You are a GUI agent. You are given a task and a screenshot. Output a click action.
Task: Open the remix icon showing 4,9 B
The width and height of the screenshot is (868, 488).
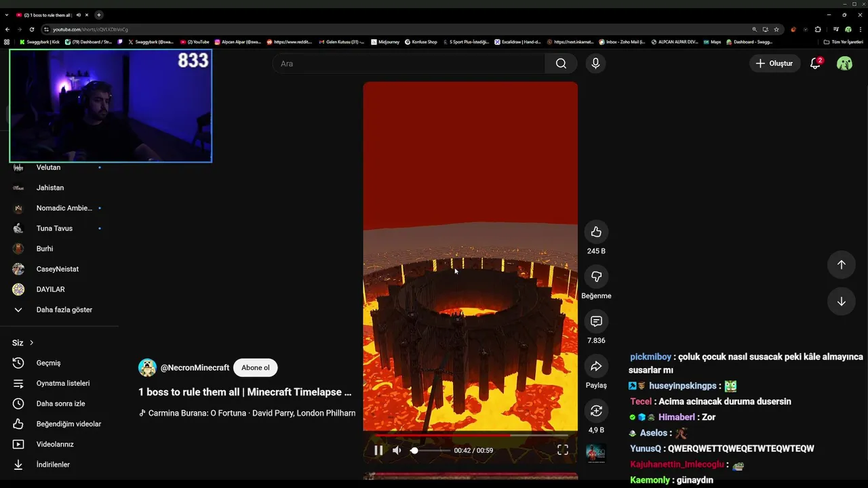coord(596,411)
